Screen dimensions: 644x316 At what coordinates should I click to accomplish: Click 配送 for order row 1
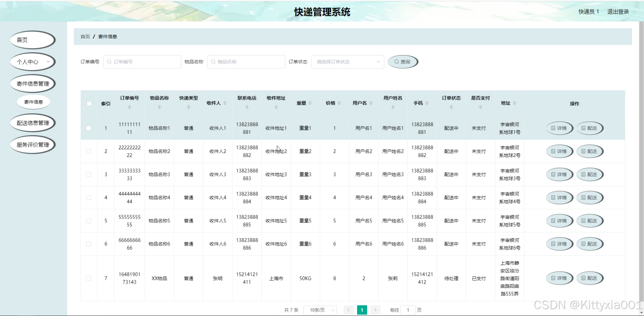[x=590, y=128]
